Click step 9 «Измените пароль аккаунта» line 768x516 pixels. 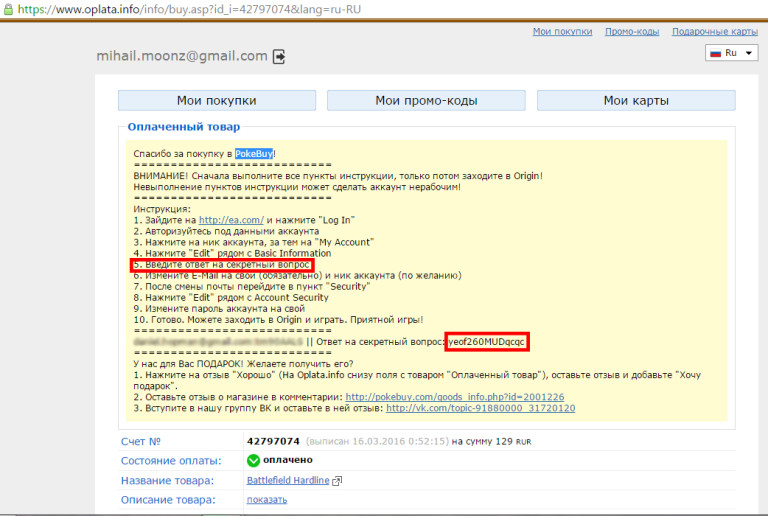(219, 309)
